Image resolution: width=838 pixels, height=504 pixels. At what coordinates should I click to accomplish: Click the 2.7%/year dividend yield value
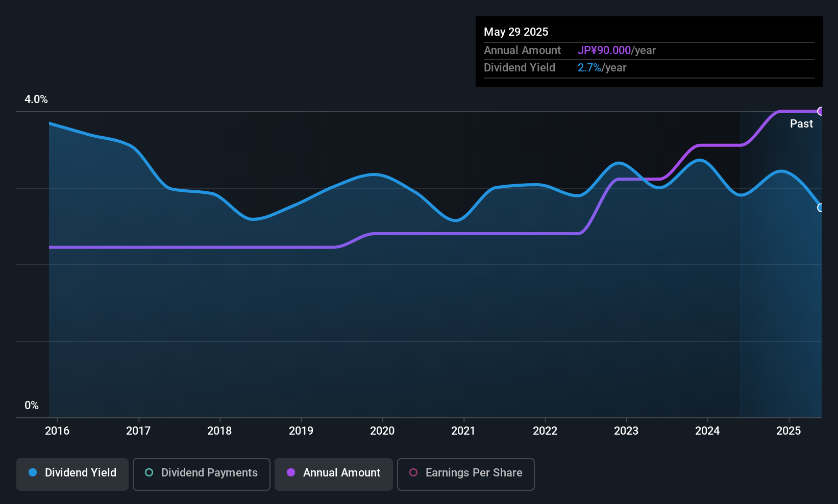click(x=602, y=67)
